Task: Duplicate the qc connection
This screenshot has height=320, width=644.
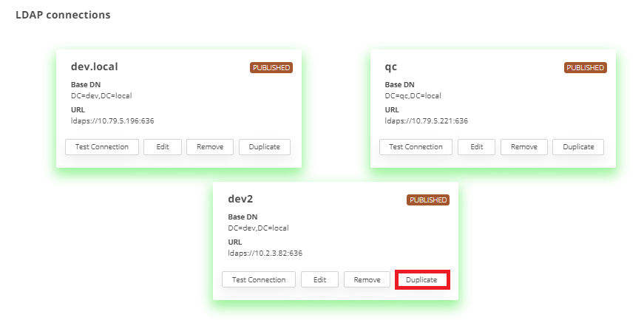Action: coord(578,146)
